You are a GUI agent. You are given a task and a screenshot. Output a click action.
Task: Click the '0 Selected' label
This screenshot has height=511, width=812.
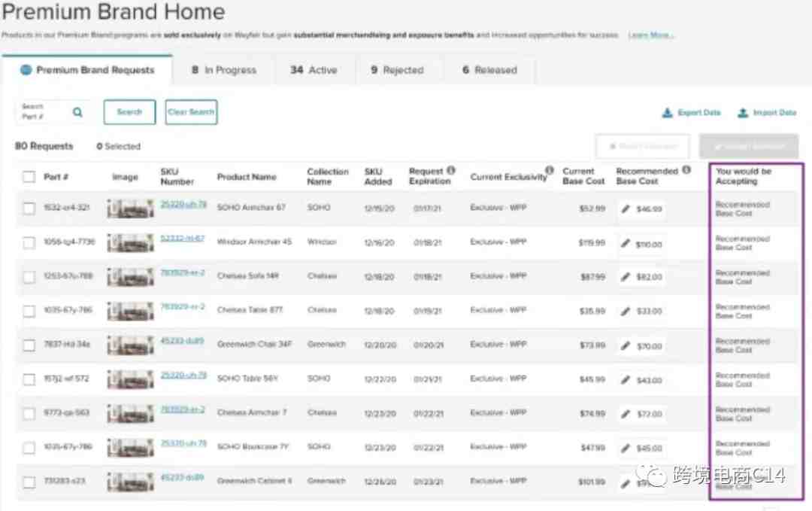point(118,146)
